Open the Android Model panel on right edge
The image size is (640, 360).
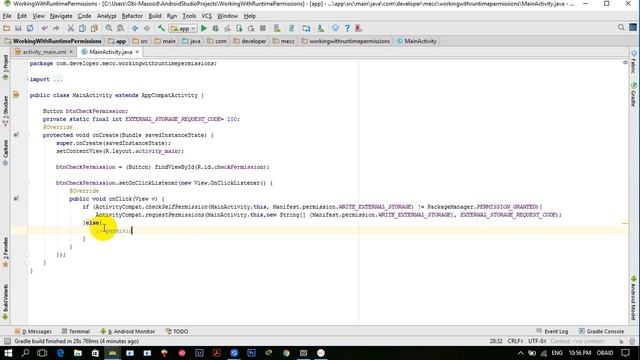click(633, 298)
